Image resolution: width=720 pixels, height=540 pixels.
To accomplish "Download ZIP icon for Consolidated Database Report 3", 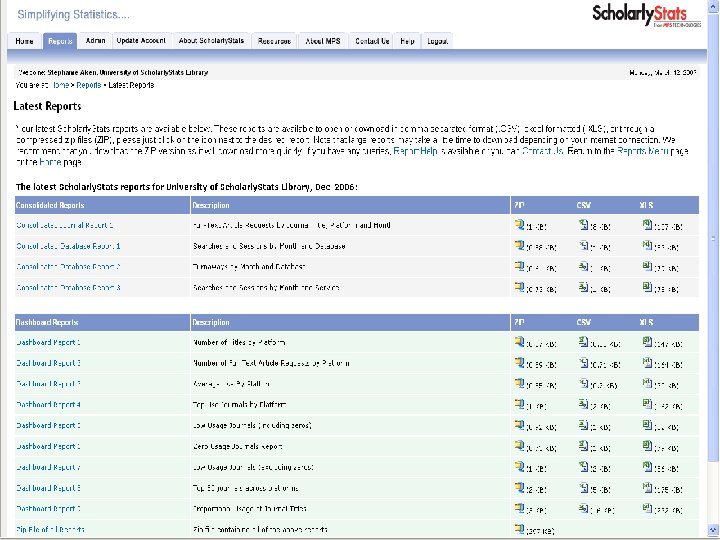I will (x=519, y=287).
